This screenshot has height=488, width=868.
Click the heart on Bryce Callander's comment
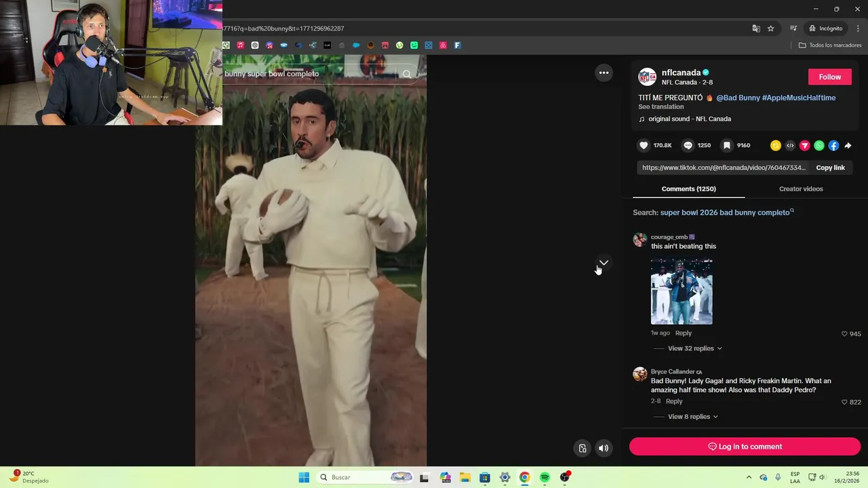coord(844,402)
